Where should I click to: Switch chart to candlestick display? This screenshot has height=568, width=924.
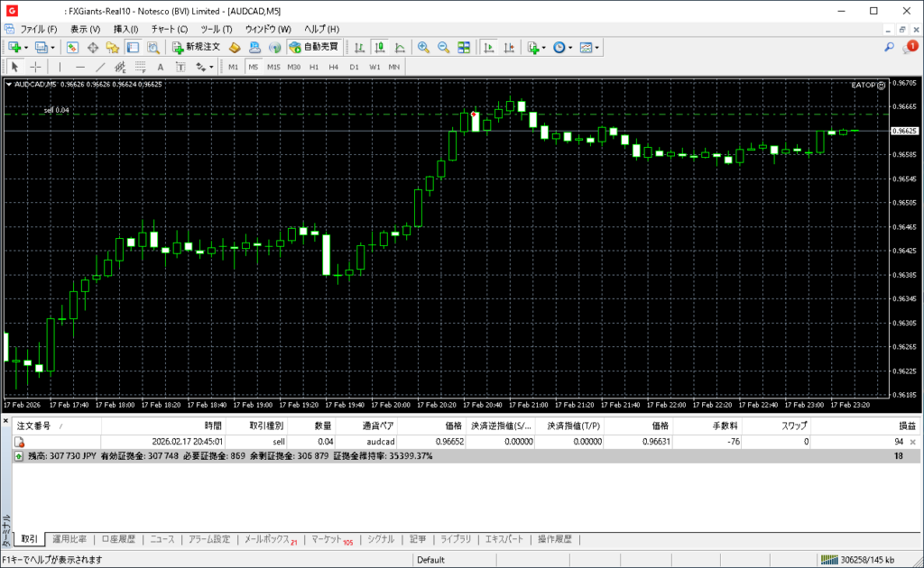pyautogui.click(x=379, y=47)
